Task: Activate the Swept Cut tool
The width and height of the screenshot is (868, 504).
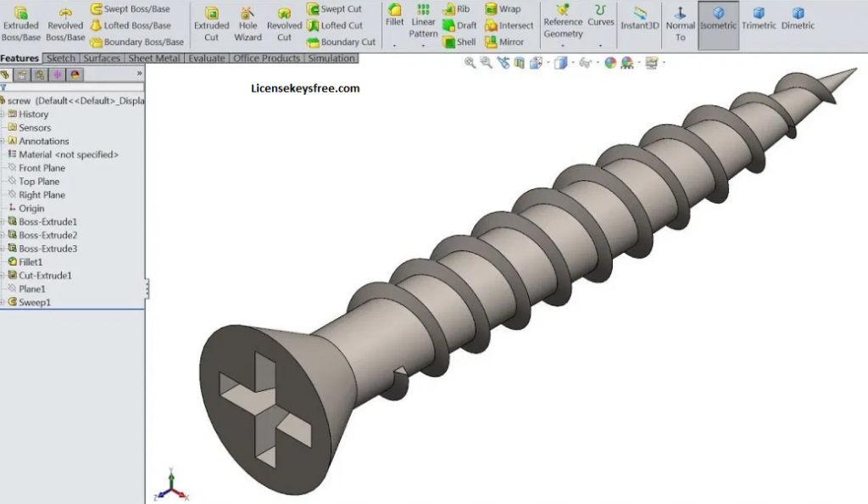Action: pyautogui.click(x=334, y=8)
